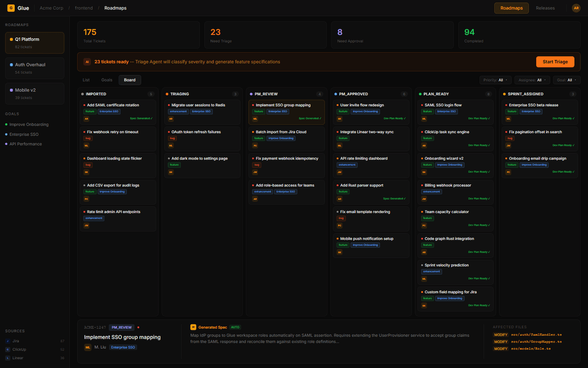The image size is (588, 368).
Task: Select the Improve Onboarding goal in sidebar
Action: [29, 124]
